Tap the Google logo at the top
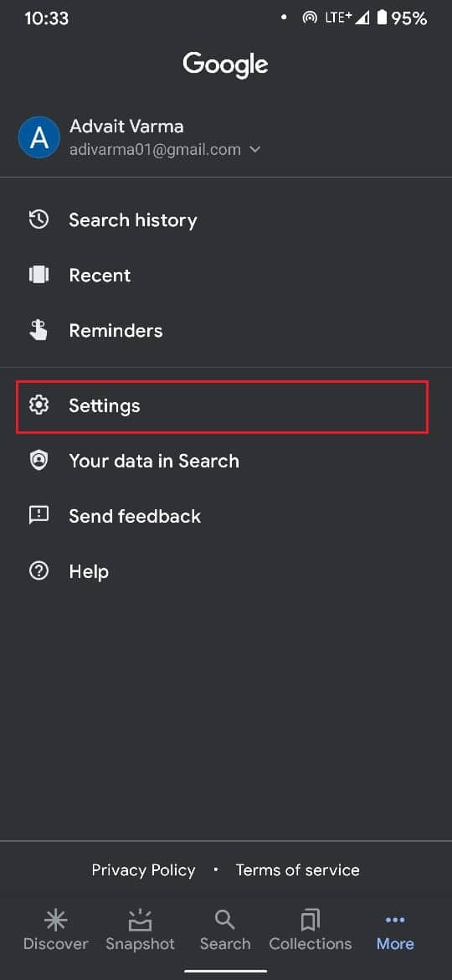Image resolution: width=452 pixels, height=980 pixels. pos(225,64)
